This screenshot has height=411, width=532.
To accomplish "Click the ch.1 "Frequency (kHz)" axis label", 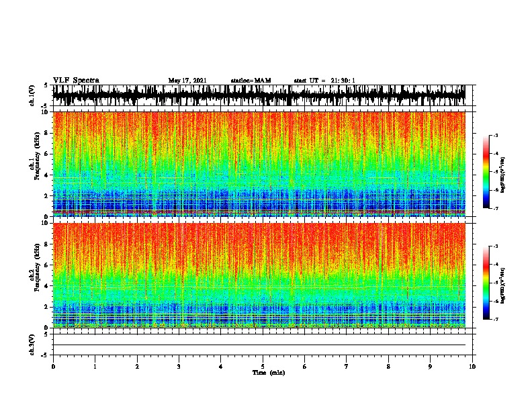I will click(x=37, y=156).
